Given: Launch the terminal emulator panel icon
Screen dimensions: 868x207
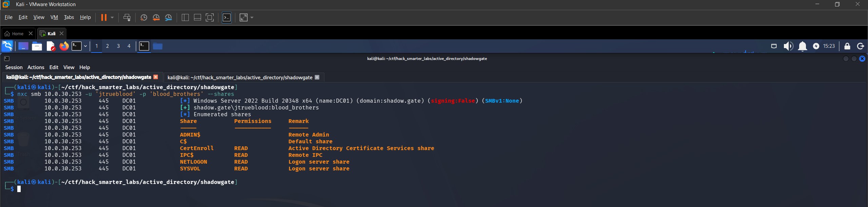Looking at the screenshot, I should (x=77, y=46).
